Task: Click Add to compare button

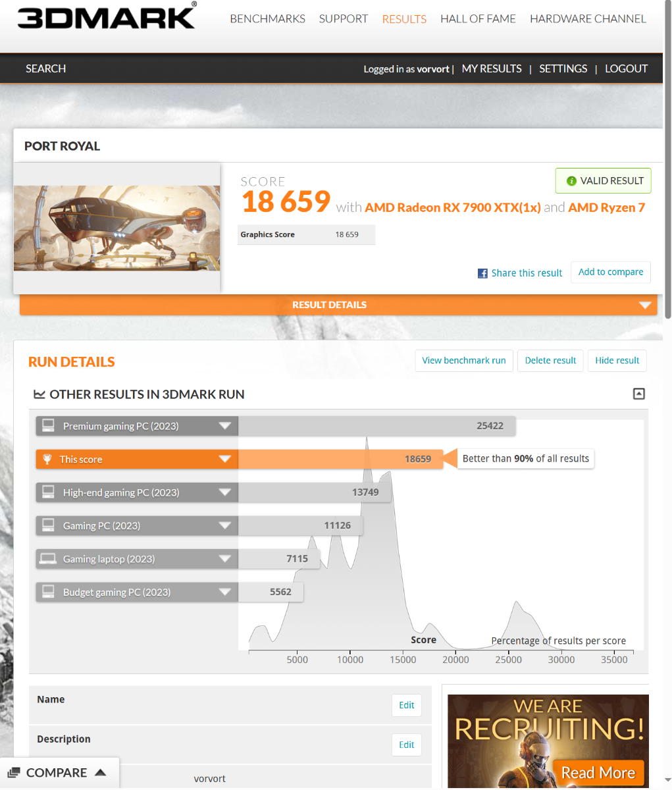Action: coord(611,272)
